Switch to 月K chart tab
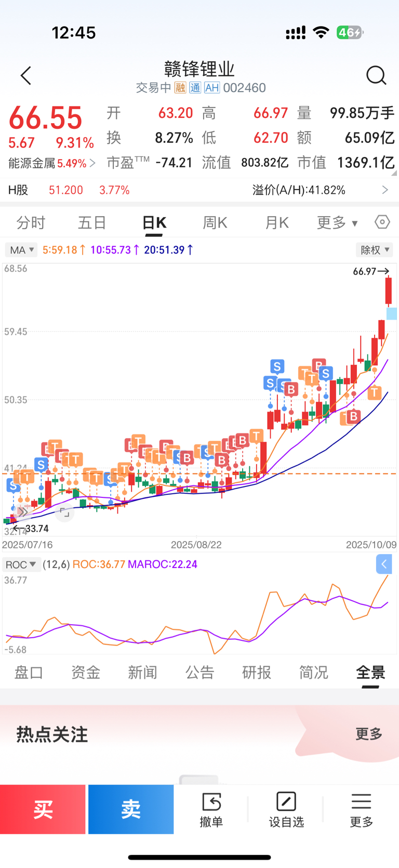The height and width of the screenshot is (868, 399). pyautogui.click(x=276, y=223)
